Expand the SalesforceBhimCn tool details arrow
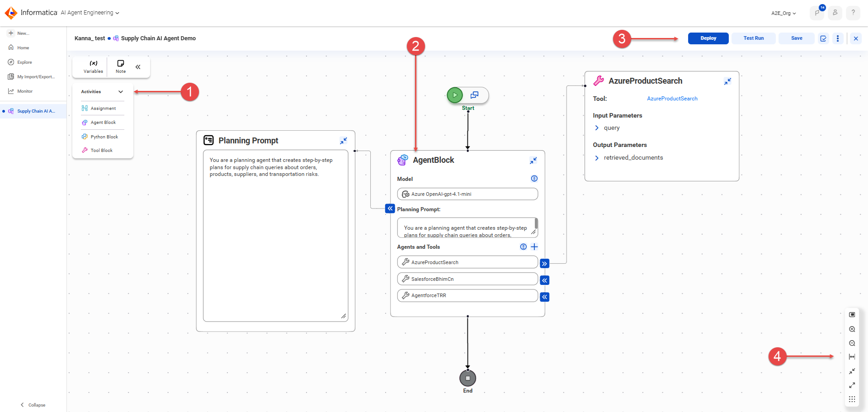The height and width of the screenshot is (412, 868). point(545,280)
